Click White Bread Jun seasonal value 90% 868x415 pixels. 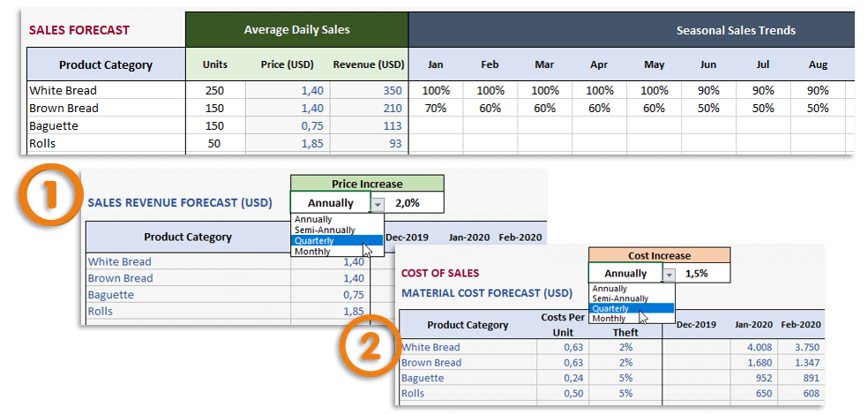pyautogui.click(x=708, y=90)
